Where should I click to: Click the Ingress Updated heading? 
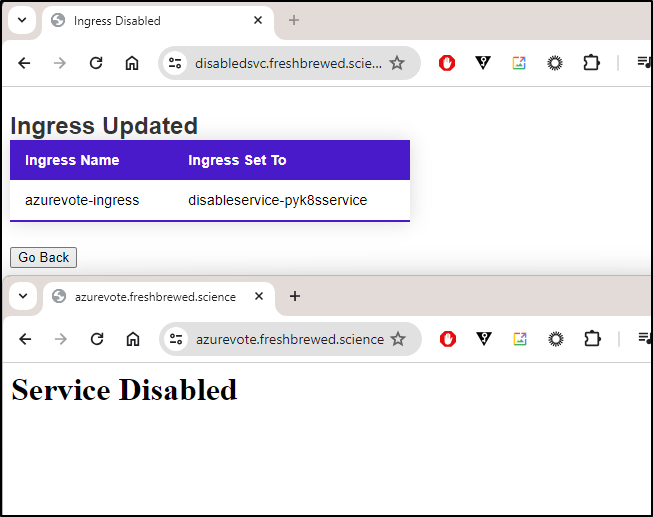point(104,126)
